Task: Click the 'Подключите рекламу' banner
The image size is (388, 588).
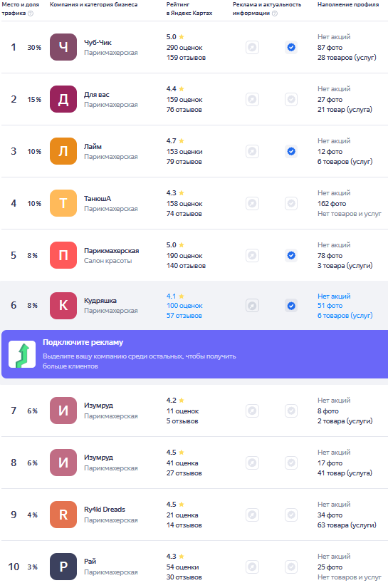Action: point(195,354)
